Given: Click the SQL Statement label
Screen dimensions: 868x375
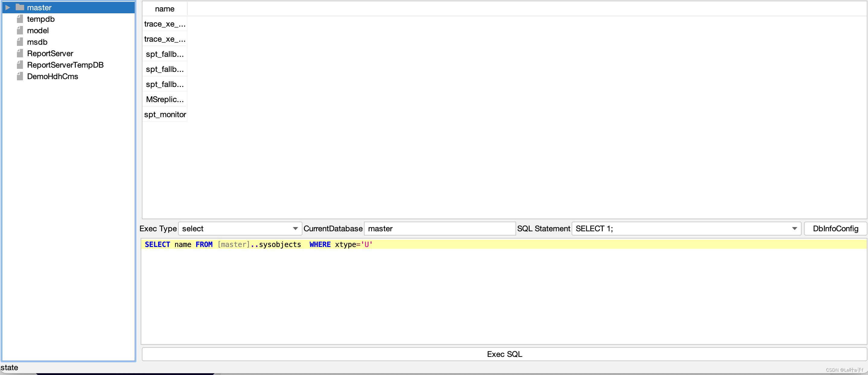Looking at the screenshot, I should click(x=543, y=228).
